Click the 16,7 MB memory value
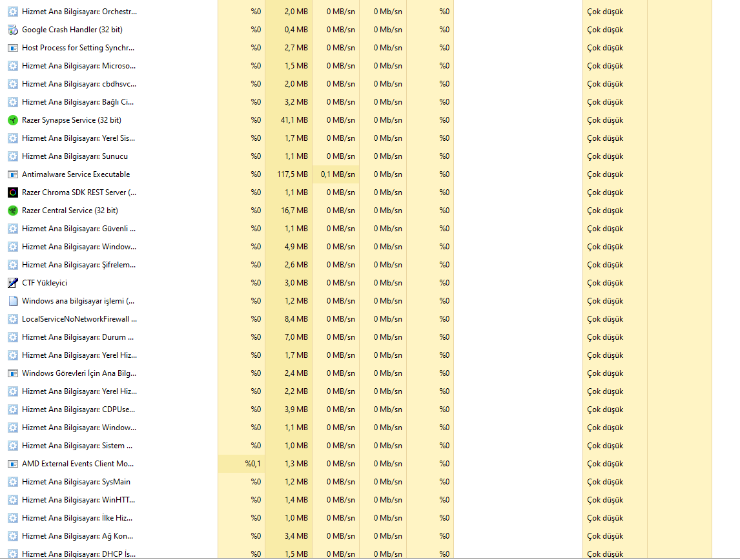740x560 pixels. pyautogui.click(x=294, y=211)
